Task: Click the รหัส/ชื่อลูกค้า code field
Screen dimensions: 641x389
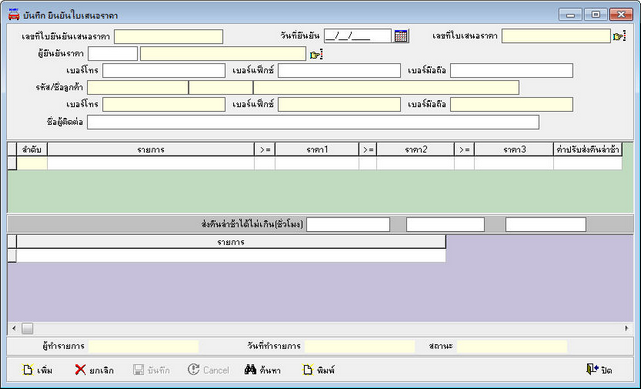Action: (x=138, y=87)
